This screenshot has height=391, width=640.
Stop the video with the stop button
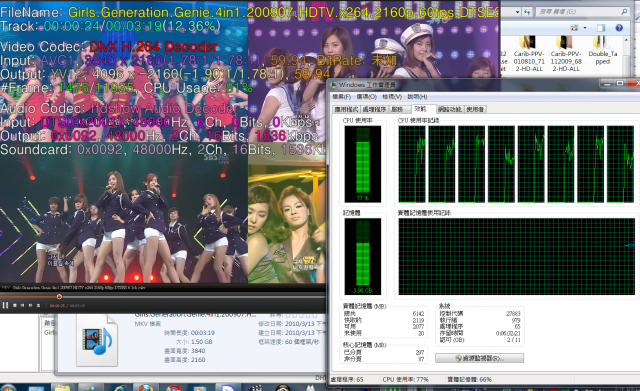[x=15, y=305]
